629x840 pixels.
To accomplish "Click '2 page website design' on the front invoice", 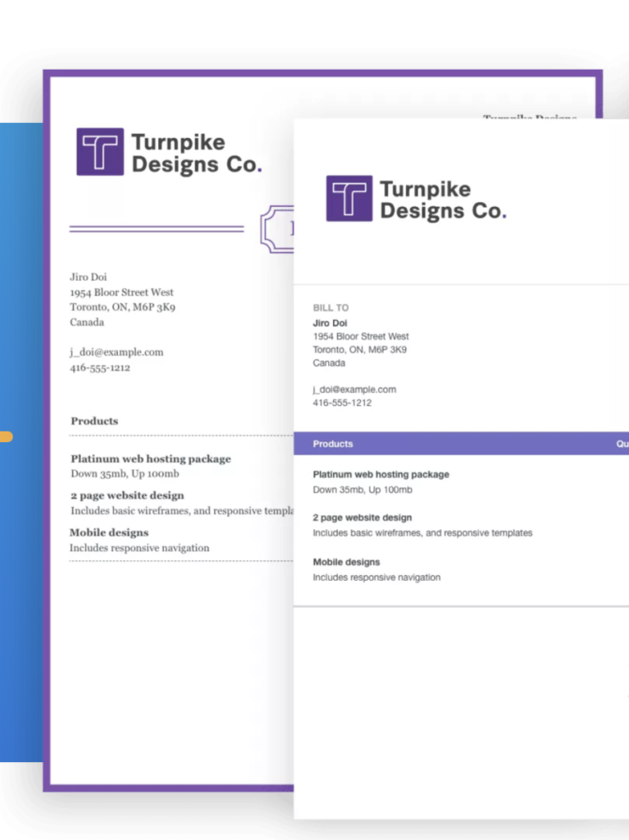I will (x=362, y=518).
